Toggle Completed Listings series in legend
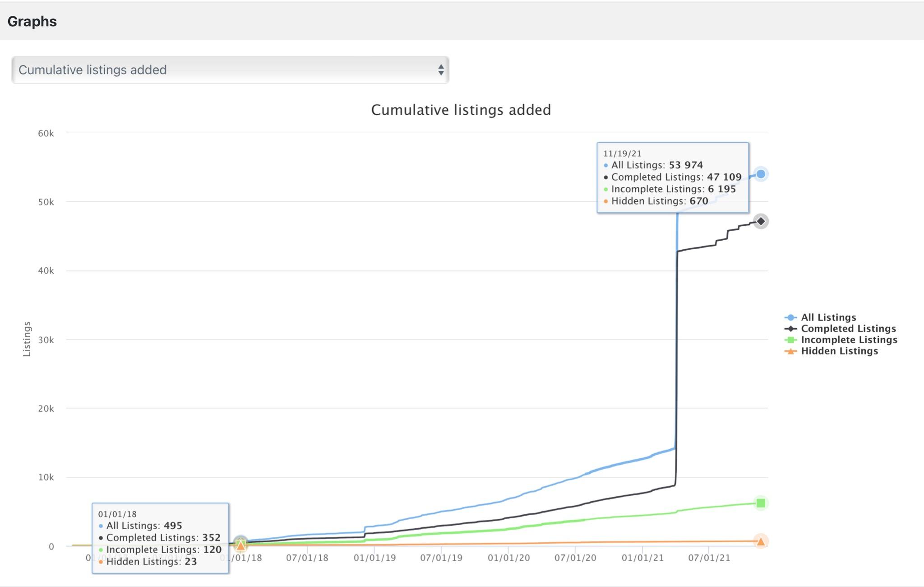The width and height of the screenshot is (924, 587). (848, 329)
